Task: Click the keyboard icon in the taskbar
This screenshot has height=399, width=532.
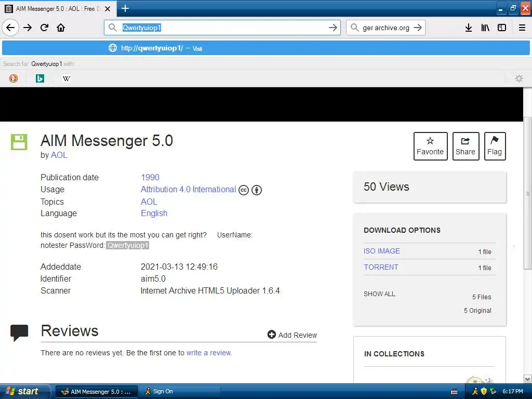Action: tap(454, 392)
